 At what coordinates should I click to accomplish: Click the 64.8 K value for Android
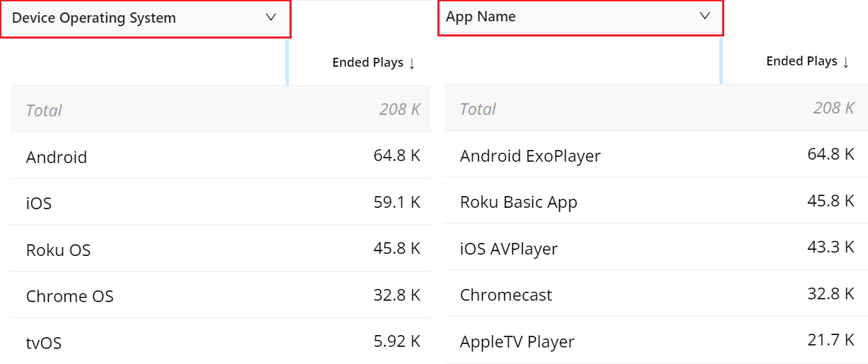pos(397,156)
